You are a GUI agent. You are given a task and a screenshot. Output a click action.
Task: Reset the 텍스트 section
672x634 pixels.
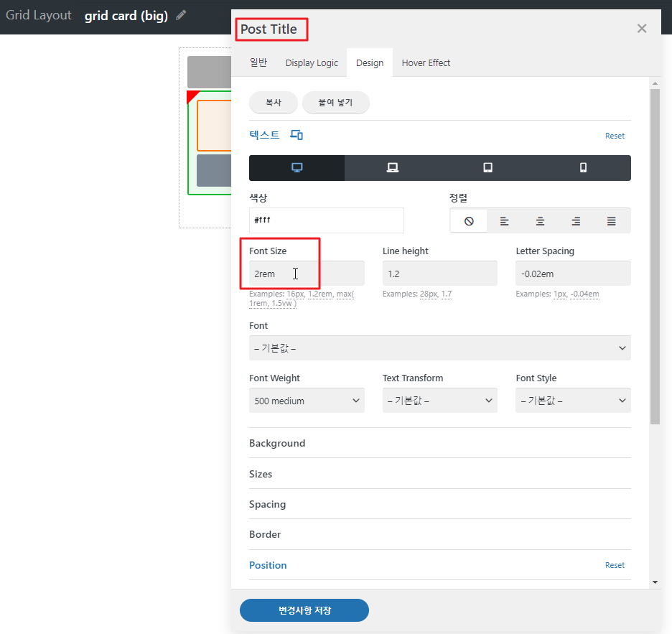pos(615,136)
